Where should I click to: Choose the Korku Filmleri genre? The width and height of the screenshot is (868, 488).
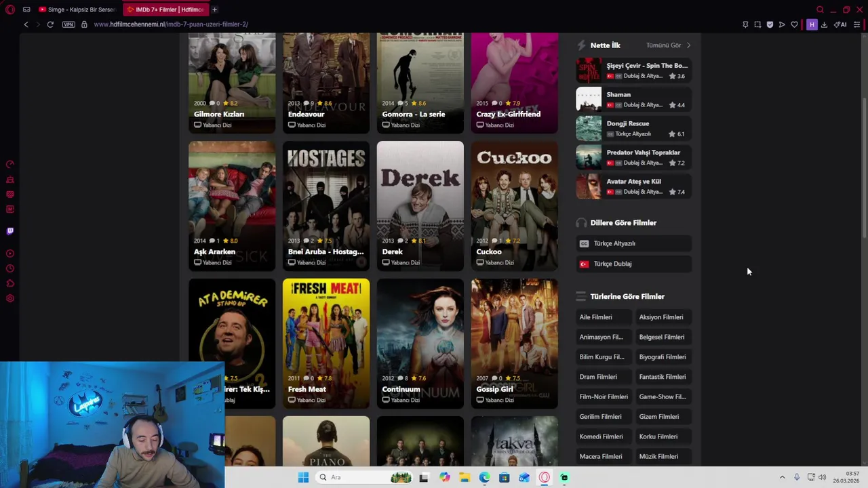click(663, 436)
